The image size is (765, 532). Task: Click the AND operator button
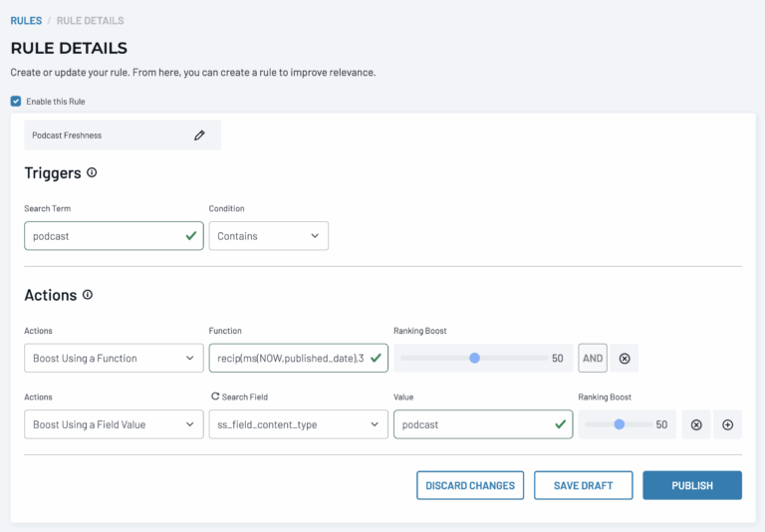[593, 358]
